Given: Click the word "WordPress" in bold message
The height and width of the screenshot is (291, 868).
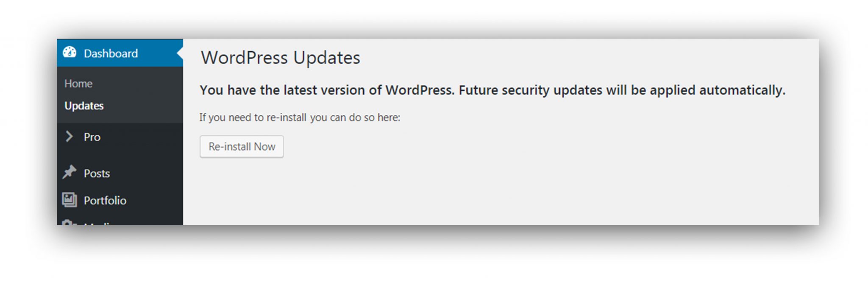Looking at the screenshot, I should (x=419, y=90).
